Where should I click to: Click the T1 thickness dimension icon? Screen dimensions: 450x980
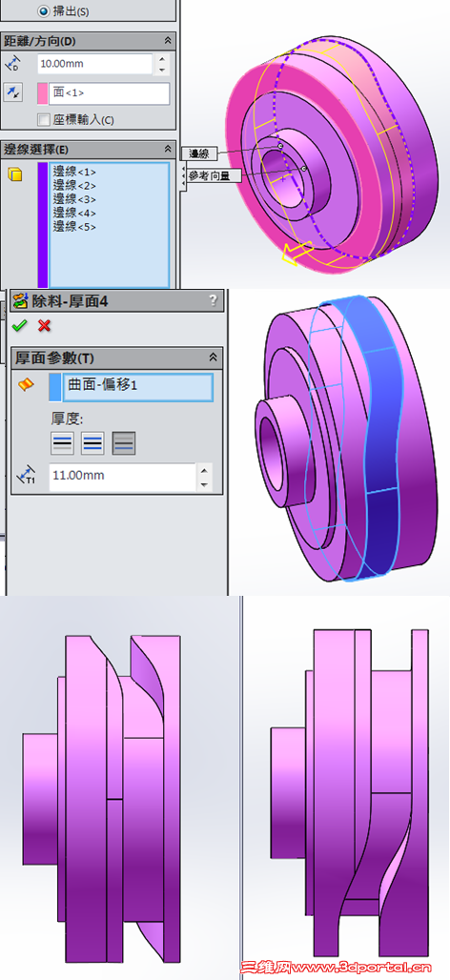(x=25, y=477)
